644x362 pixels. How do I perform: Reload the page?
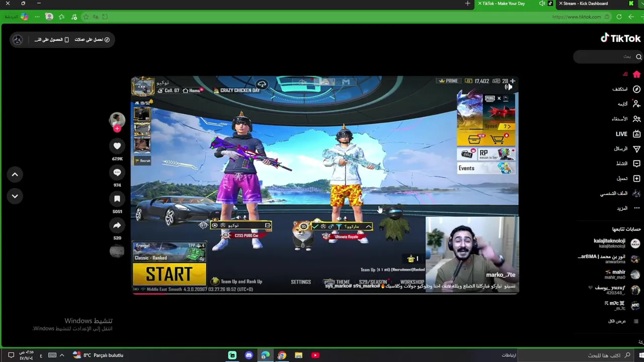(619, 17)
